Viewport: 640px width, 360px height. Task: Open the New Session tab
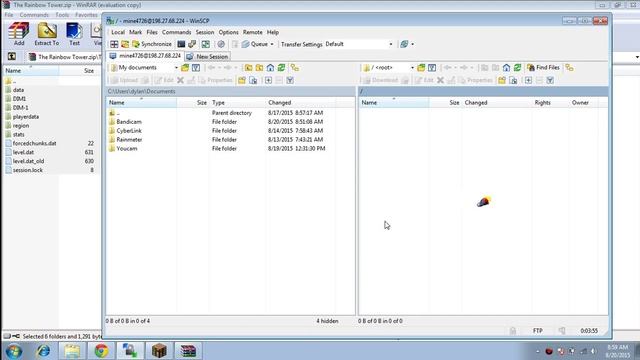(x=207, y=56)
